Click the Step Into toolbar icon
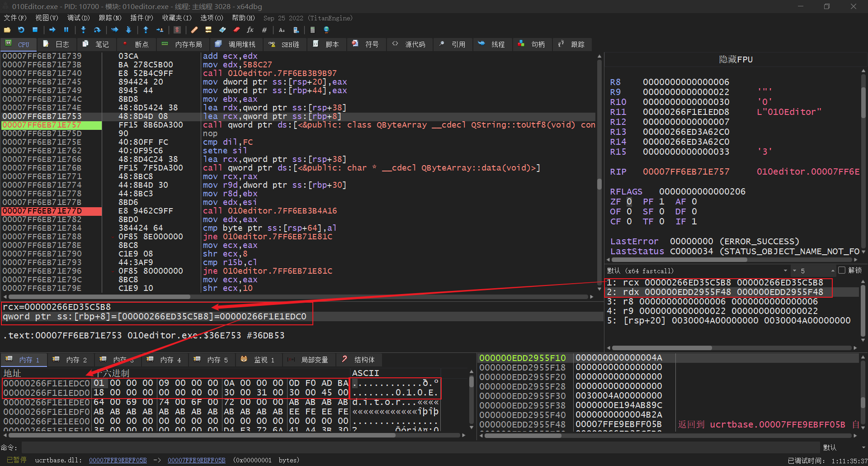Image resolution: width=868 pixels, height=466 pixels. 83,30
